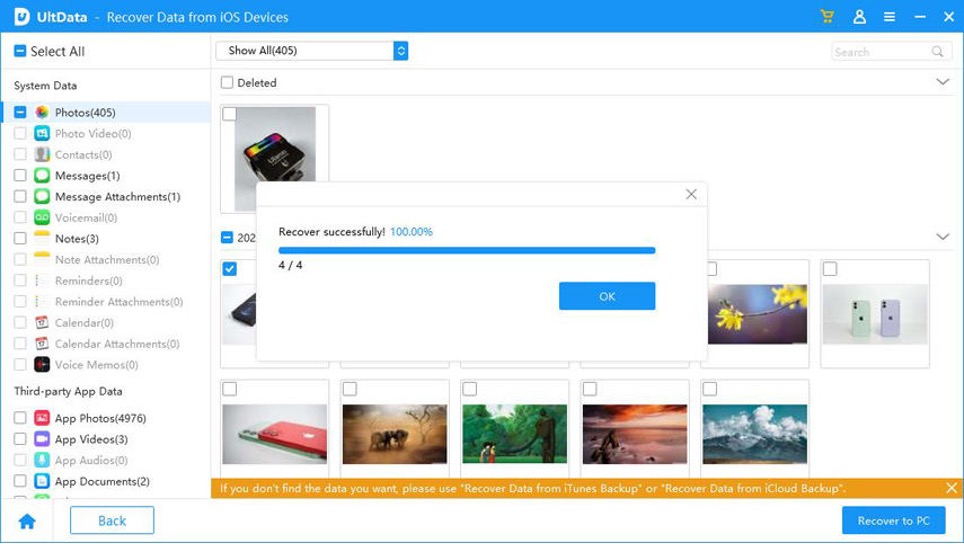Select Message Attachments(1) in sidebar
This screenshot has height=544, width=964.
tap(117, 197)
